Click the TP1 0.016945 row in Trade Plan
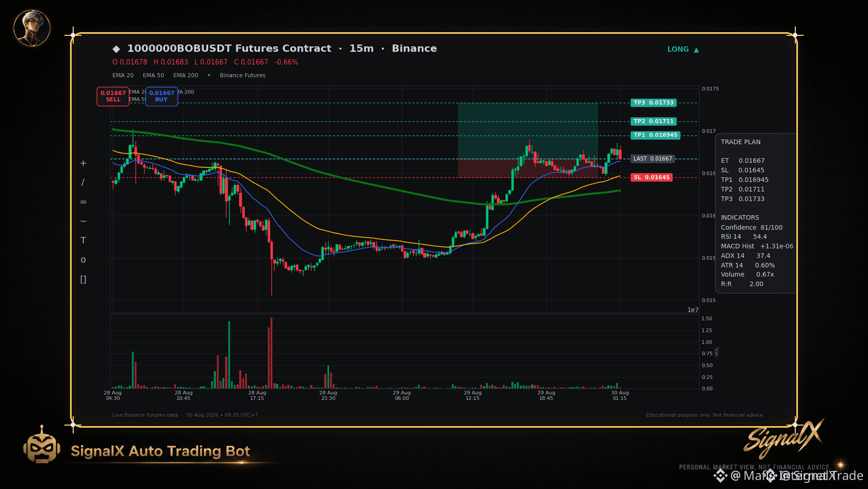Viewport: 868px width, 489px height. pos(744,180)
